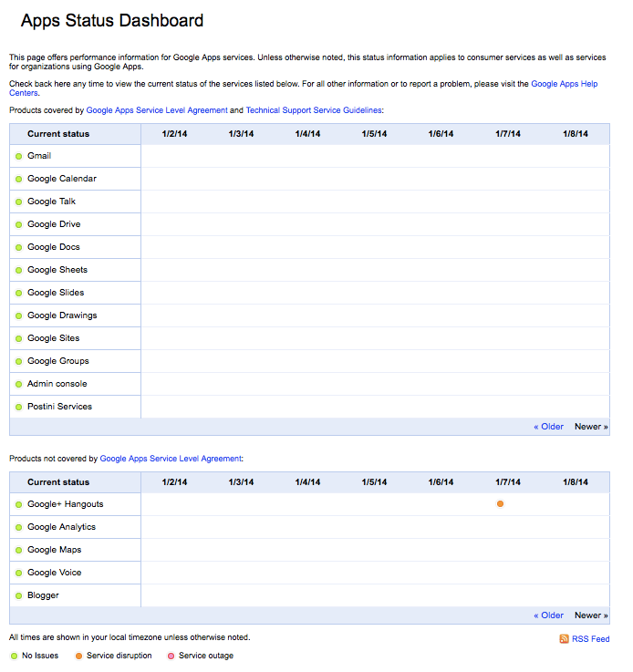Click the RSS feed orange icon
Image resolution: width=633 pixels, height=672 pixels.
pyautogui.click(x=564, y=639)
